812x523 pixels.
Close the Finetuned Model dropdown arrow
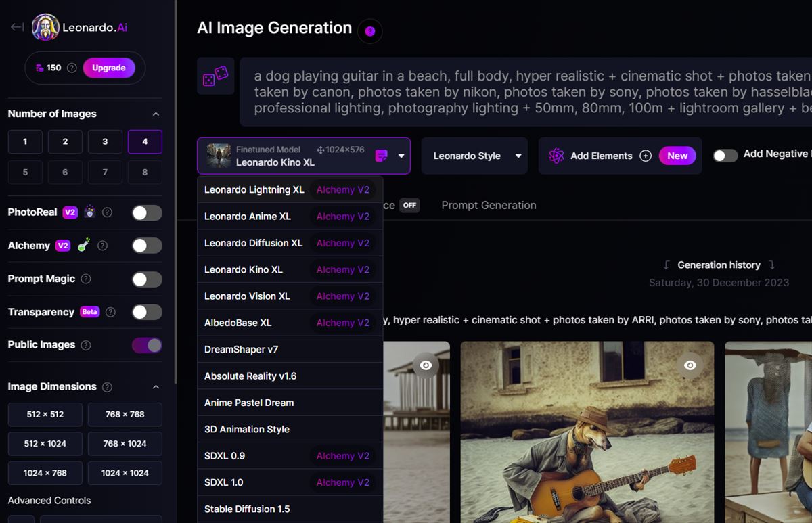(x=401, y=156)
